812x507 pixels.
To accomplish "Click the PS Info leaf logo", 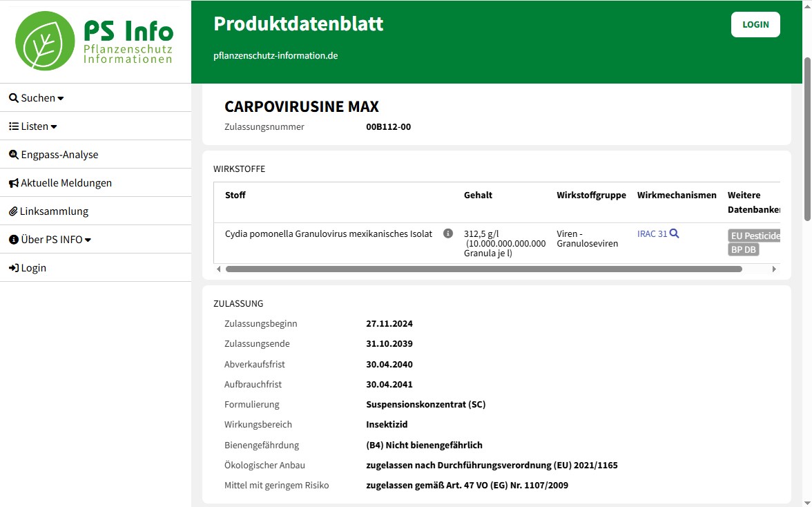I will [x=45, y=41].
